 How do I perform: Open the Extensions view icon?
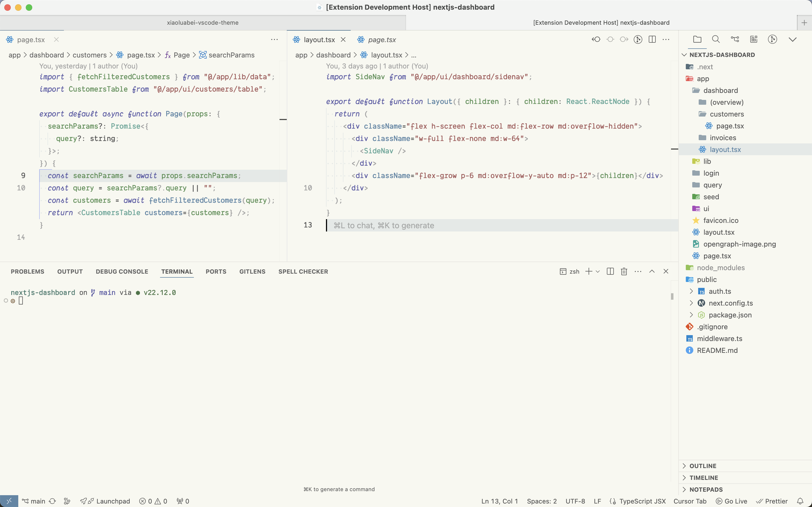point(754,39)
